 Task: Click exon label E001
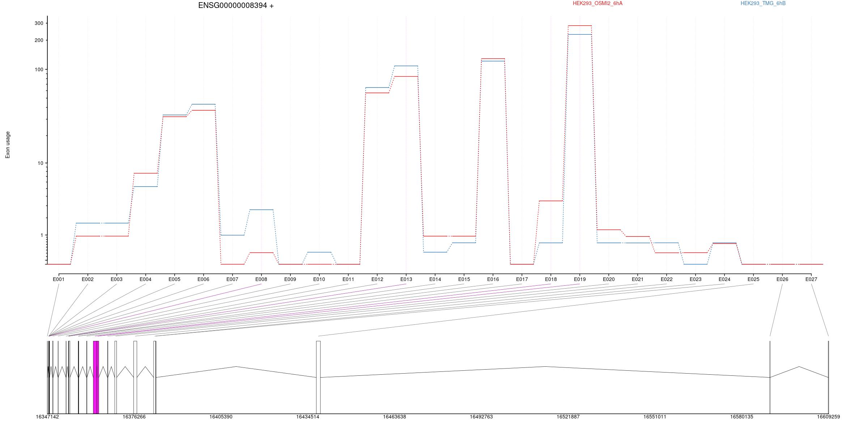(59, 279)
